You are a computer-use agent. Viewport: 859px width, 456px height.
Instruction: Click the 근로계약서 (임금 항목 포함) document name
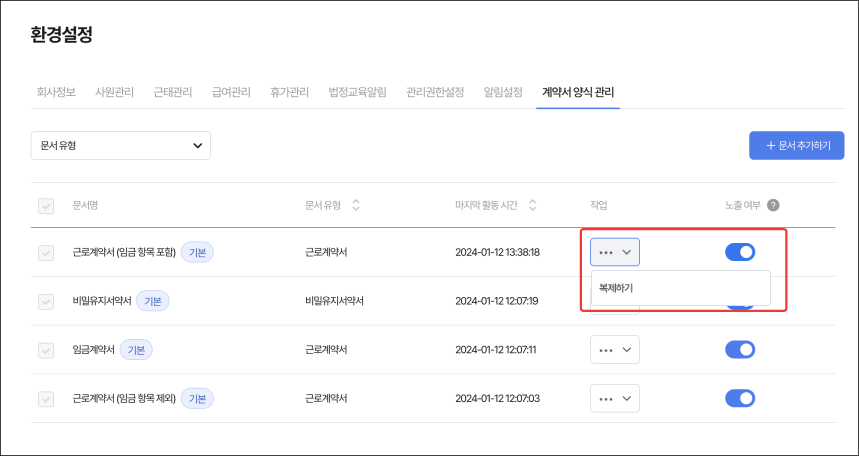124,253
